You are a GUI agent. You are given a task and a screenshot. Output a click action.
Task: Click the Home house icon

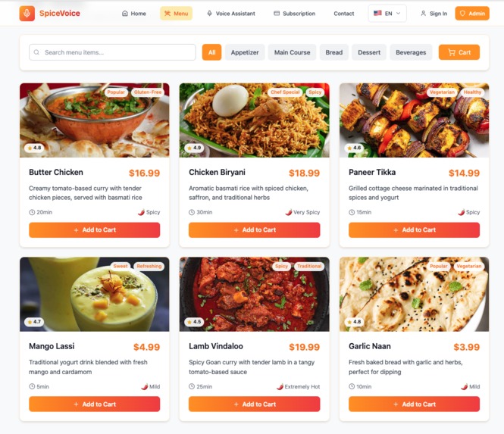[x=125, y=14]
